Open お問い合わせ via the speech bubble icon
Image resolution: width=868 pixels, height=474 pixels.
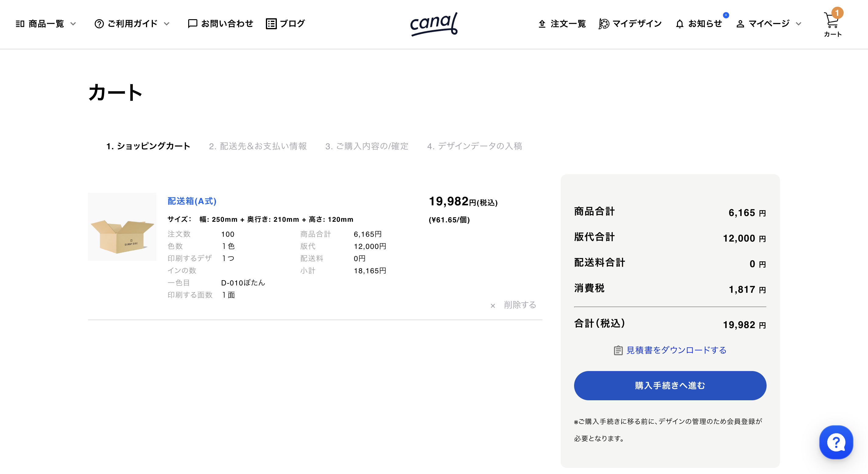[x=192, y=23]
